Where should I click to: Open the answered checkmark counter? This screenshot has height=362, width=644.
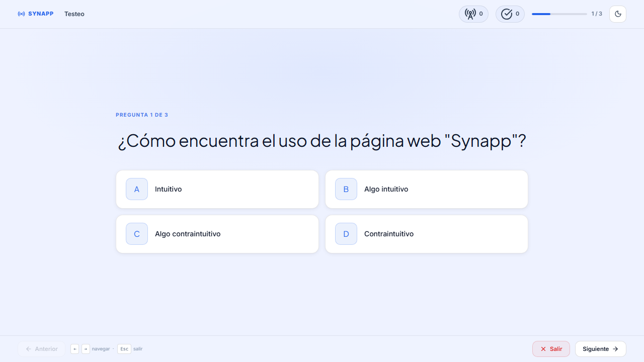click(x=510, y=14)
